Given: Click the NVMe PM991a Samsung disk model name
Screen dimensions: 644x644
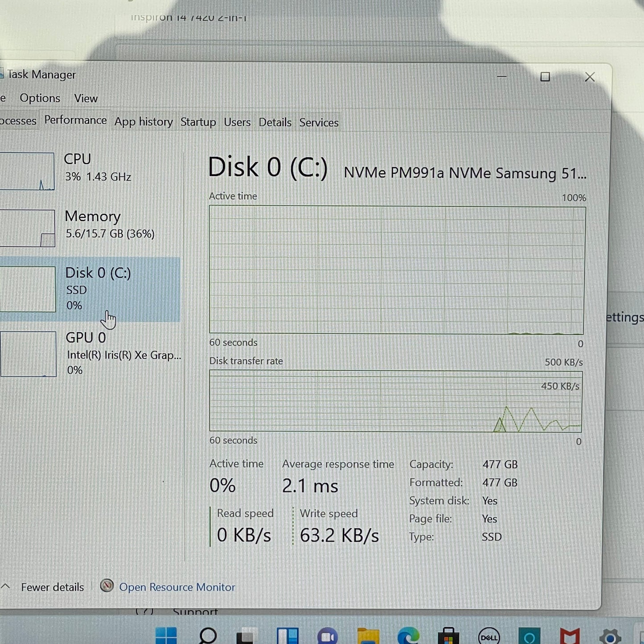Looking at the screenshot, I should pyautogui.click(x=465, y=173).
